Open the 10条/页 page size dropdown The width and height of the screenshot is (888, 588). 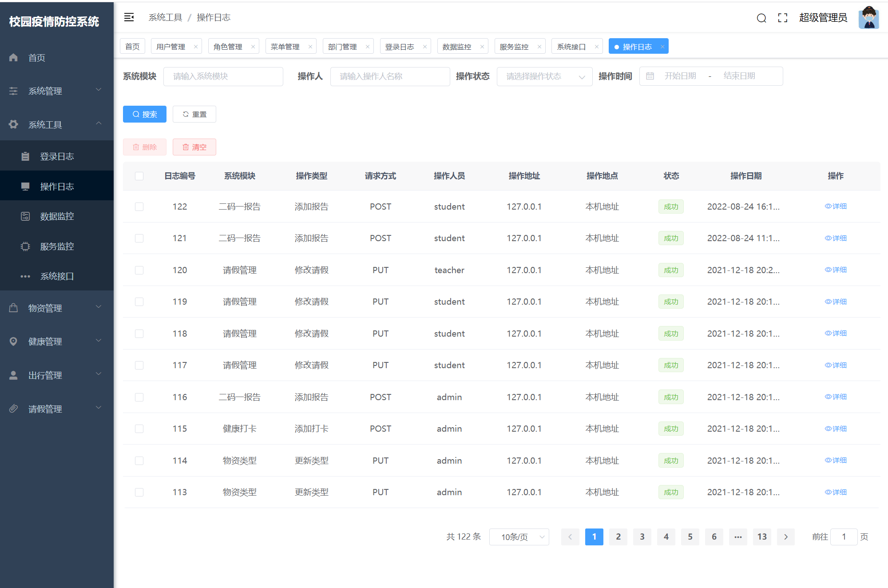tap(519, 537)
